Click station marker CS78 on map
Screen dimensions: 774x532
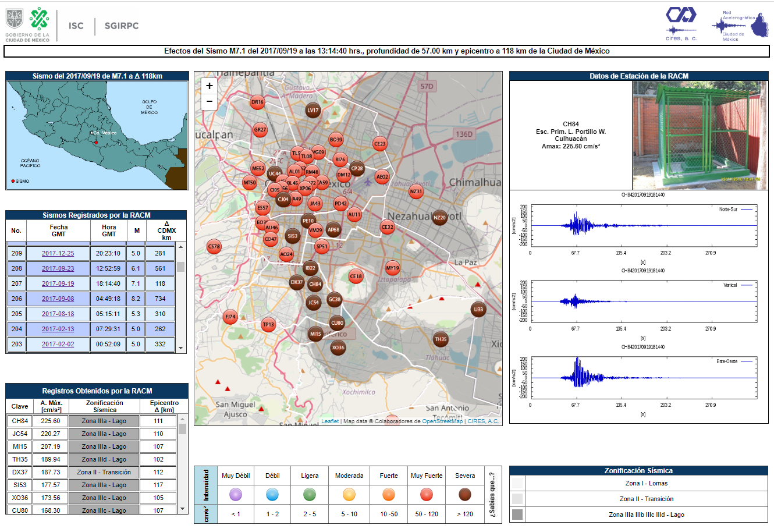pyautogui.click(x=214, y=247)
